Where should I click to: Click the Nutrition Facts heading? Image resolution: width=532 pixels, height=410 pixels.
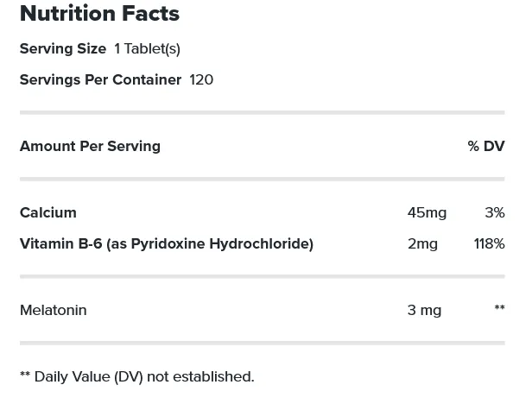coord(99,14)
